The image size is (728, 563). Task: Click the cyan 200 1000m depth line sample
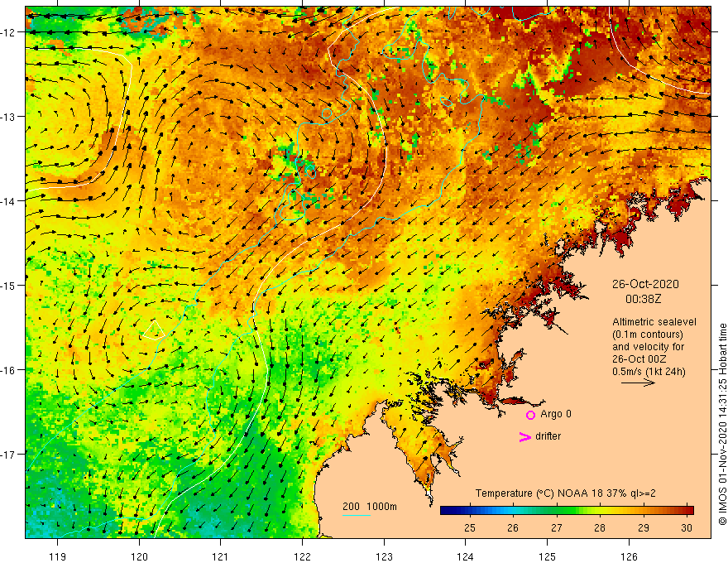(x=356, y=515)
